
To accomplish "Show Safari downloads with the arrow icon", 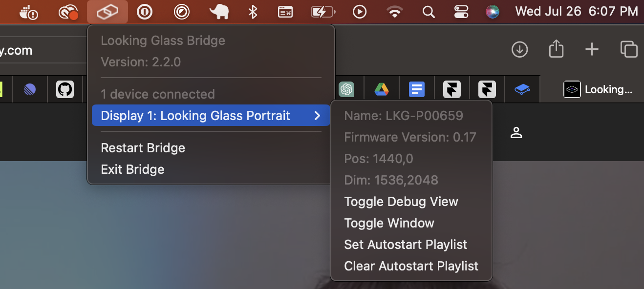I will coord(519,49).
